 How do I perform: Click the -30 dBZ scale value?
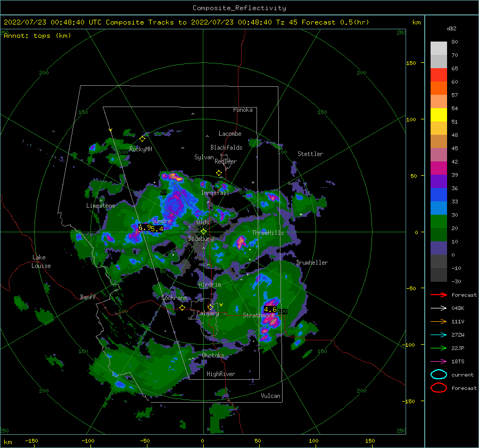tap(456, 281)
